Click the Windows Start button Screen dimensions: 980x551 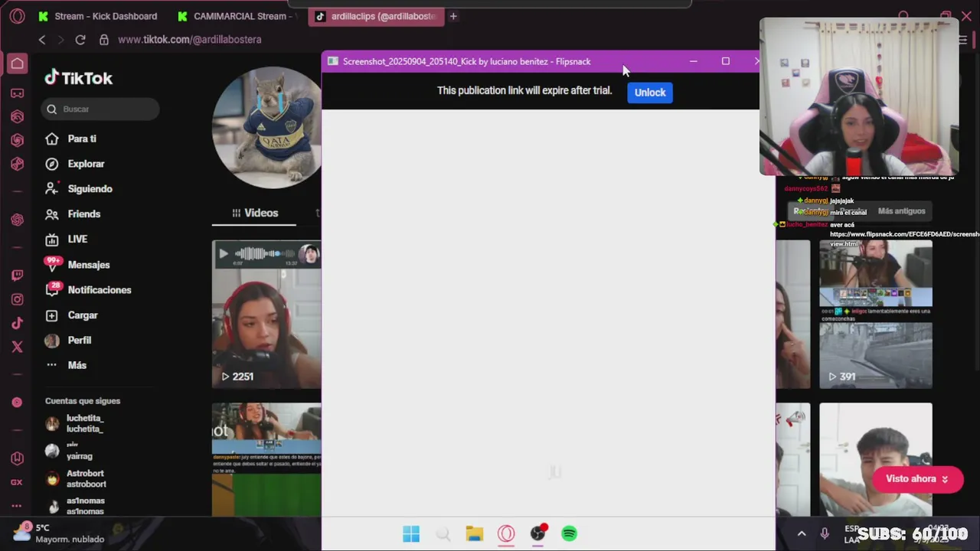coord(411,534)
